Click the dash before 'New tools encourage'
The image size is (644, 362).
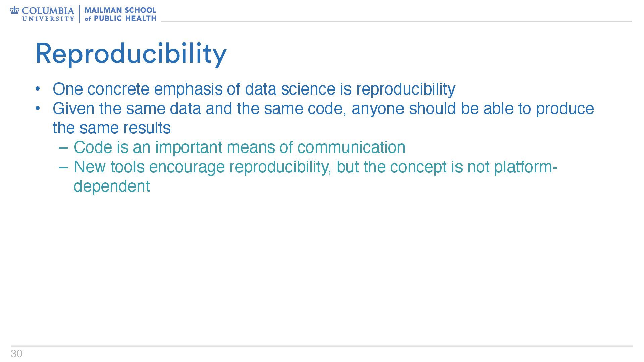point(63,167)
